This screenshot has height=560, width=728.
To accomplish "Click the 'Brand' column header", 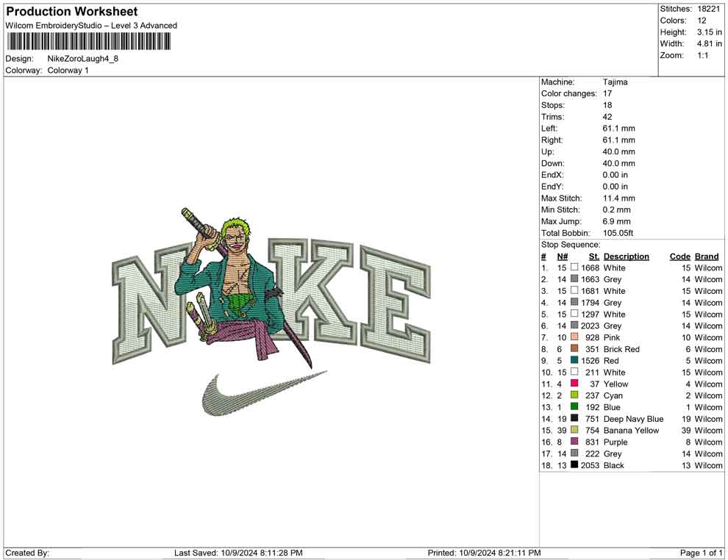I will coord(707,256).
